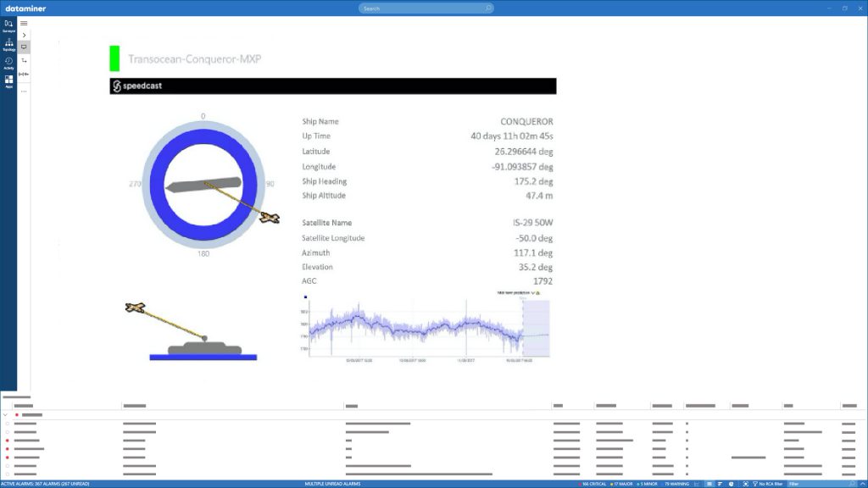The height and width of the screenshot is (488, 868).
Task: Select the Latitude value 26.296644 deg
Action: point(524,152)
